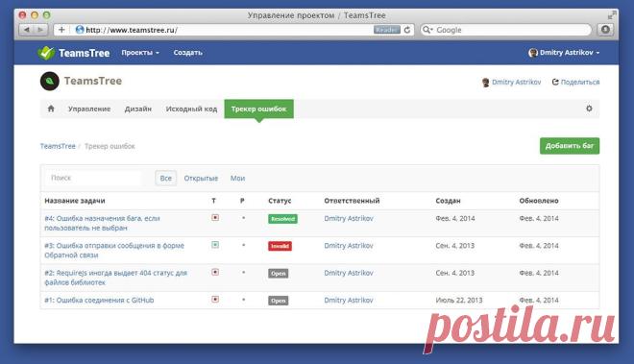Add bookmark with plus icon

coord(61,30)
